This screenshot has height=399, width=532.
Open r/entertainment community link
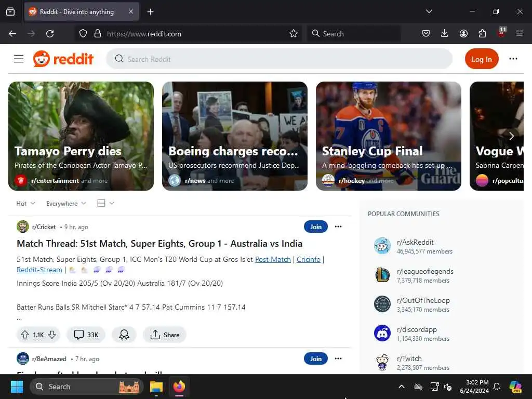(x=55, y=181)
